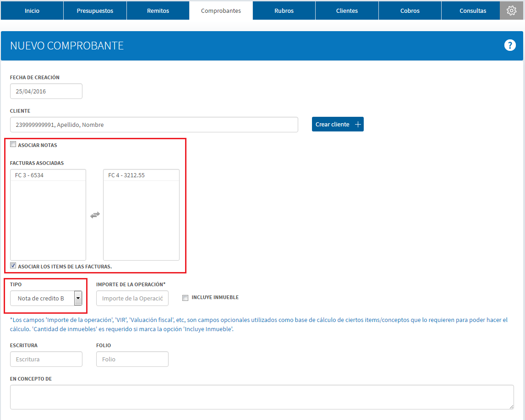The width and height of the screenshot is (525, 420).
Task: Go to the Cobros tab
Action: [410, 11]
